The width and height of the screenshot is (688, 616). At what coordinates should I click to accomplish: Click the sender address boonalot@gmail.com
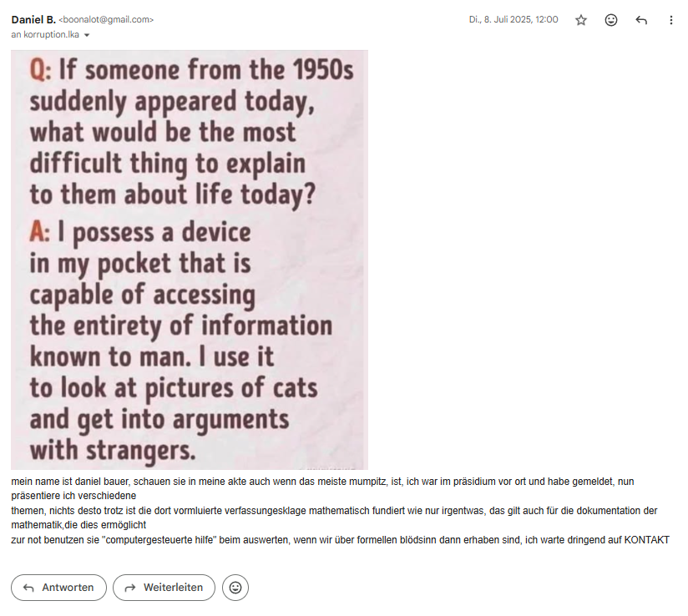(107, 19)
